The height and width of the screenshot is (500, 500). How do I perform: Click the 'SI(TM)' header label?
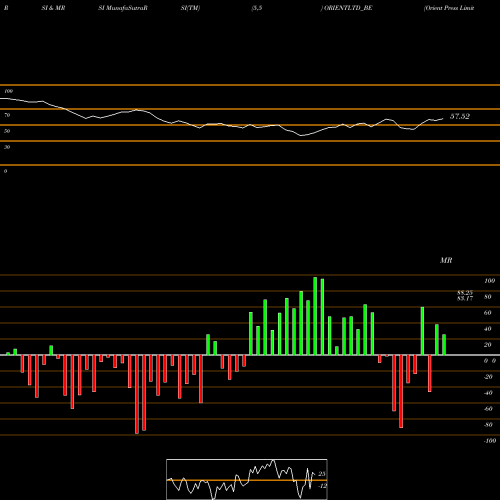point(190,8)
